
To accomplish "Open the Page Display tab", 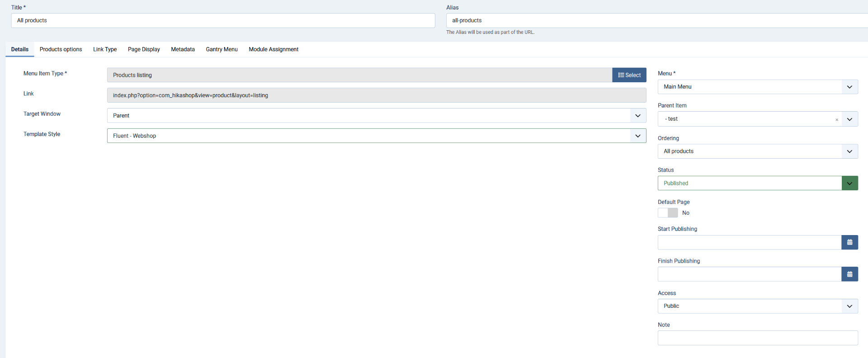I will tap(144, 49).
